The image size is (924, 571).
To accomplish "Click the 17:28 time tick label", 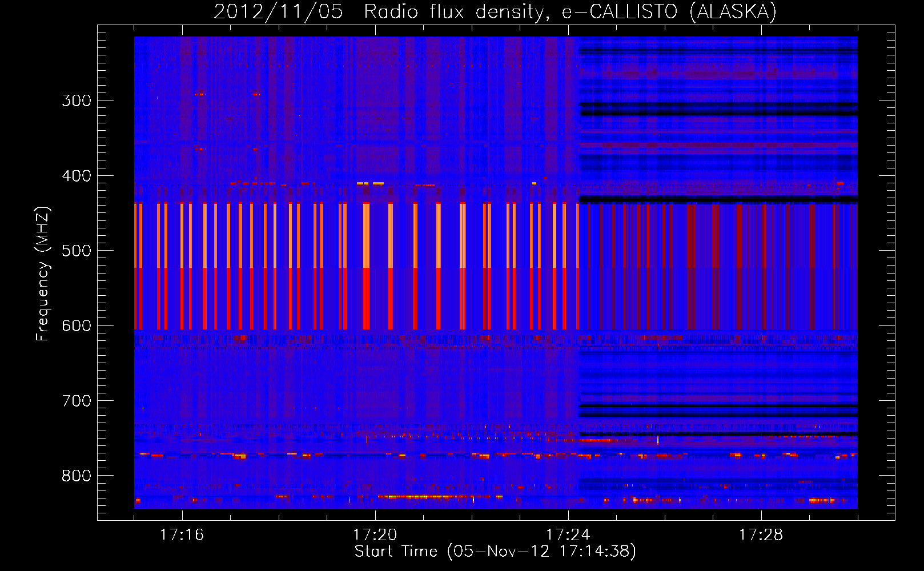I will click(x=761, y=535).
